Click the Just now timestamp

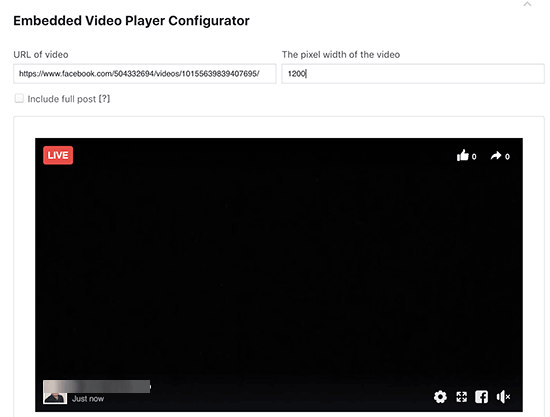(x=88, y=399)
